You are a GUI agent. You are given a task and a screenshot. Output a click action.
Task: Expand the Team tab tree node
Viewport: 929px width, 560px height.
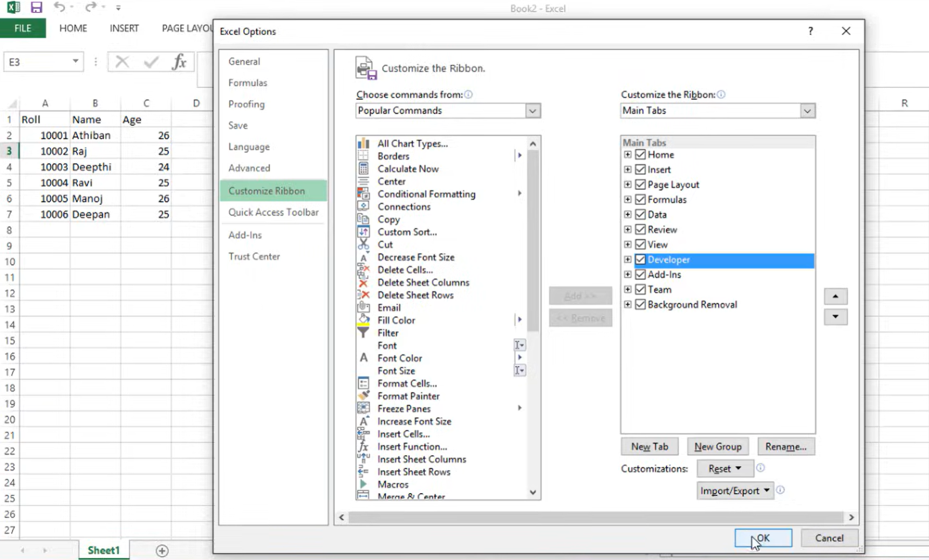point(627,290)
